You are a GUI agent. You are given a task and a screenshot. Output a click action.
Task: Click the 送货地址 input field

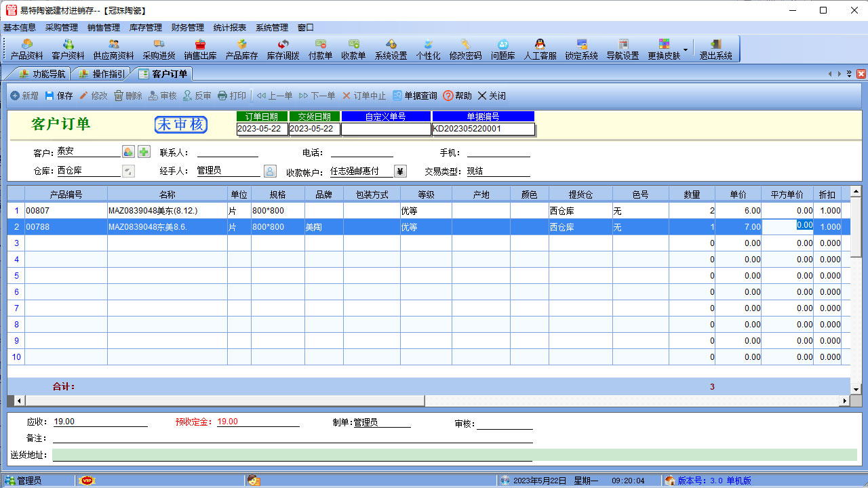454,454
